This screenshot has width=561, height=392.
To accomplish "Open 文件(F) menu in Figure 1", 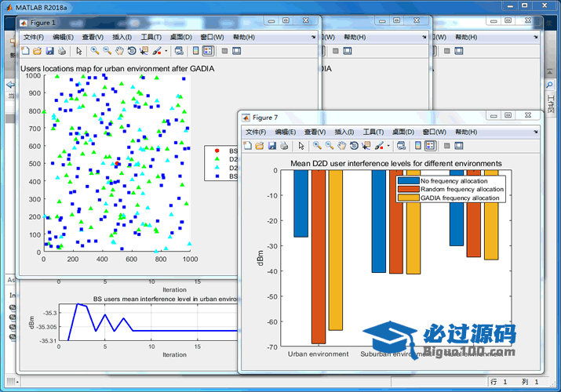I will click(33, 37).
